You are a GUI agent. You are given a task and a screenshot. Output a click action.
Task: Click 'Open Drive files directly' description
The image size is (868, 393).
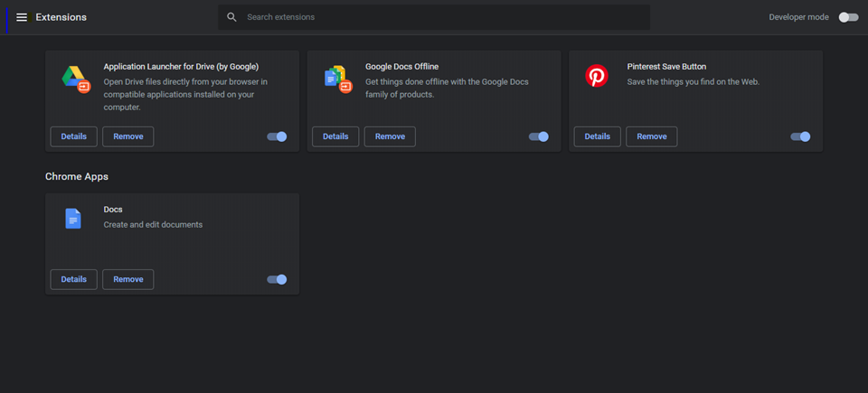pos(185,95)
